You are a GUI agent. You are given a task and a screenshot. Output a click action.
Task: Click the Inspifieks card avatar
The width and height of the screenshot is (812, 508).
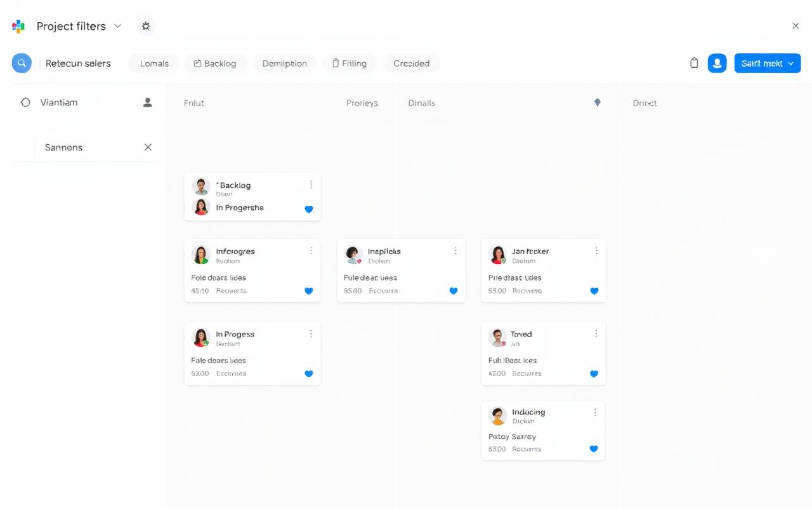pyautogui.click(x=353, y=255)
